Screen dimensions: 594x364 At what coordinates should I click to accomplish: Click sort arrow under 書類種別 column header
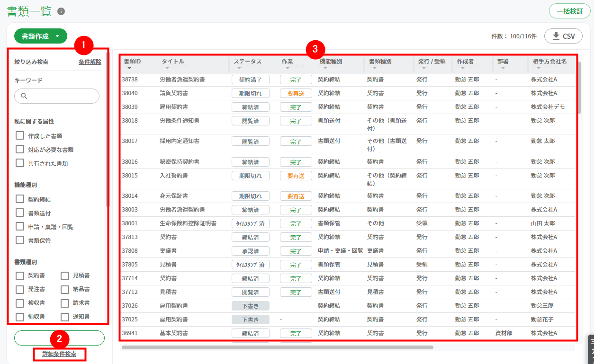point(374,68)
